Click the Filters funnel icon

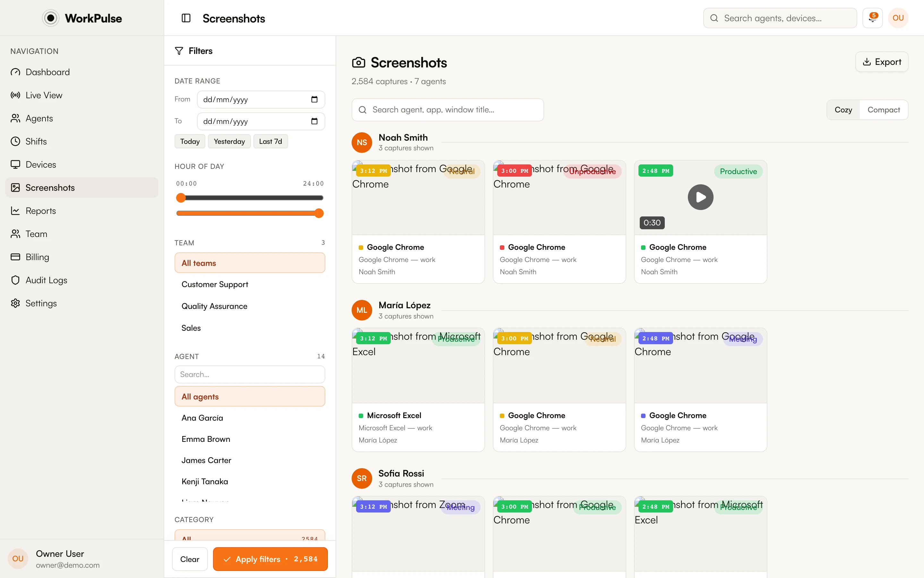(179, 51)
